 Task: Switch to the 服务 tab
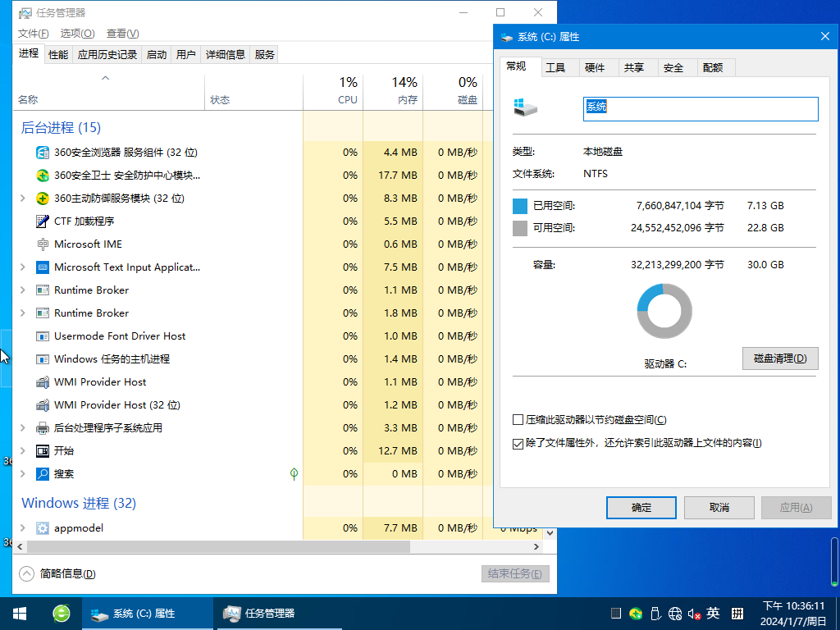tap(265, 55)
